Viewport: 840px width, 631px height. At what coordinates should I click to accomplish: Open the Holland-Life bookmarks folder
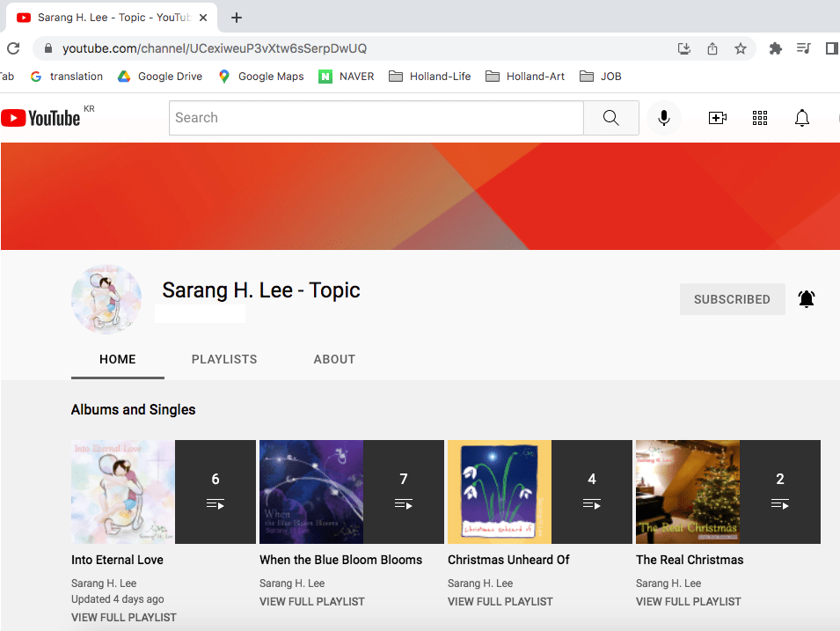(430, 77)
